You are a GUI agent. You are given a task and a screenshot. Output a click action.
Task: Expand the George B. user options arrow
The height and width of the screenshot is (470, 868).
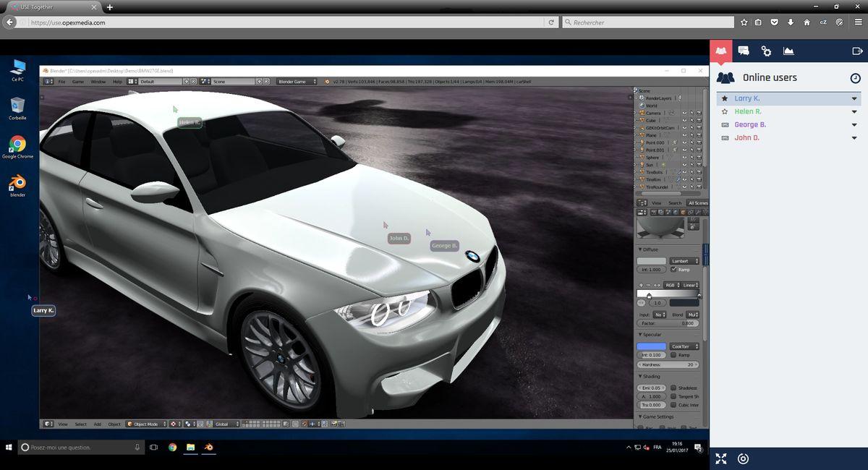pos(854,125)
